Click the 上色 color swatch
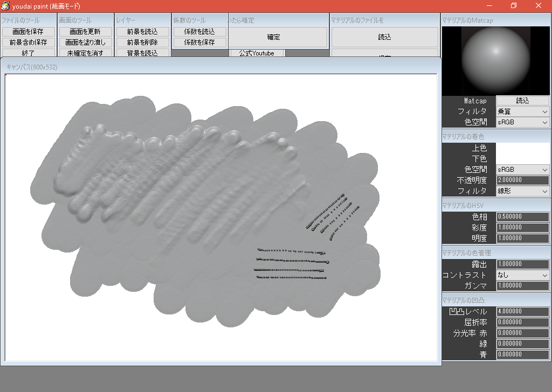Screen dimensions: 552x392 pos(522,148)
